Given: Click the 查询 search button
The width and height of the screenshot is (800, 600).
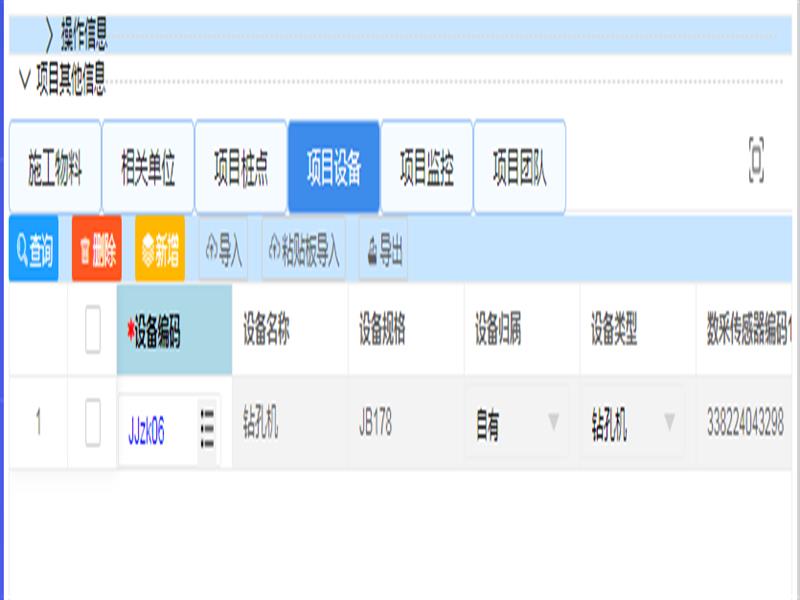Looking at the screenshot, I should [x=33, y=249].
